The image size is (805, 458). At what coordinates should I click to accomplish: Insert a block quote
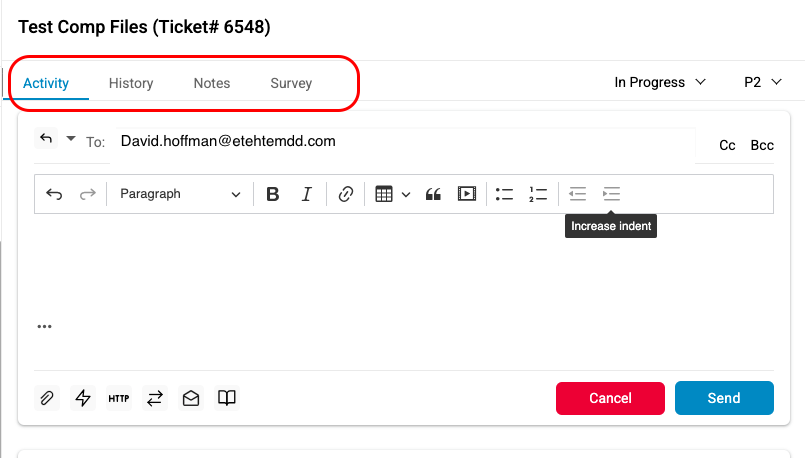point(433,194)
